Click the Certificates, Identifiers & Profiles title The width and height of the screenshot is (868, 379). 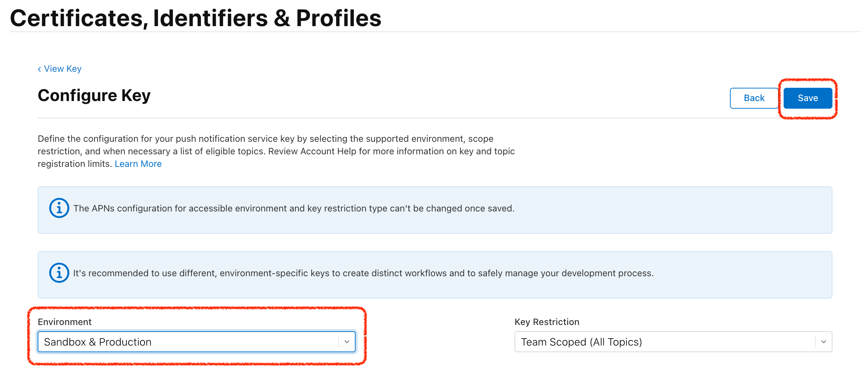point(196,18)
